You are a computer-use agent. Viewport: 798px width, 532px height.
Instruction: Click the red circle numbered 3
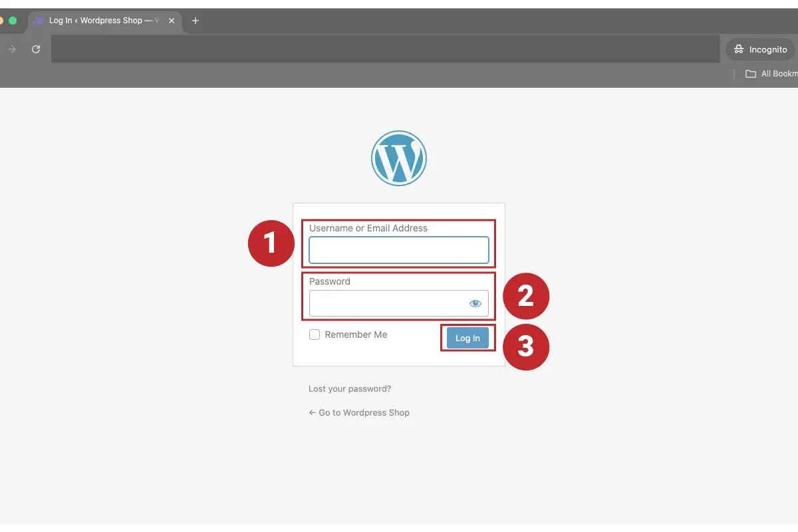(526, 346)
